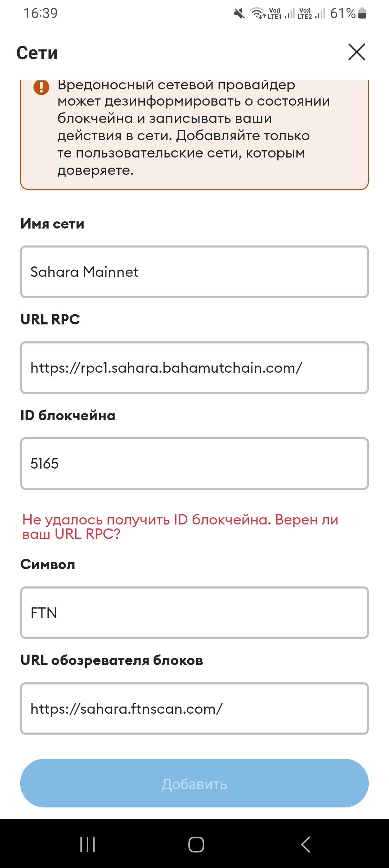
Task: Tap the malicious provider warning text
Action: (x=194, y=127)
